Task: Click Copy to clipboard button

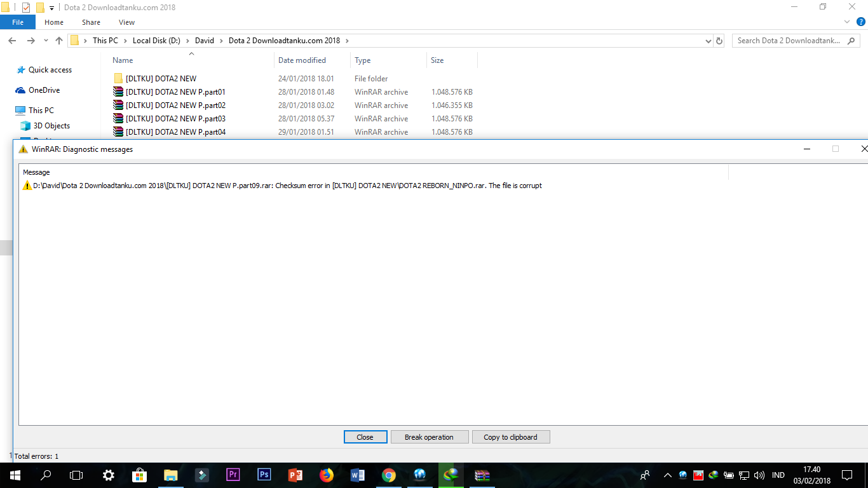Action: pyautogui.click(x=511, y=437)
